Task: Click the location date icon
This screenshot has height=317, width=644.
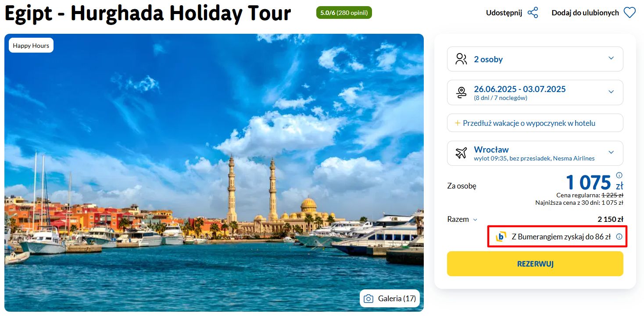Action: click(x=461, y=92)
